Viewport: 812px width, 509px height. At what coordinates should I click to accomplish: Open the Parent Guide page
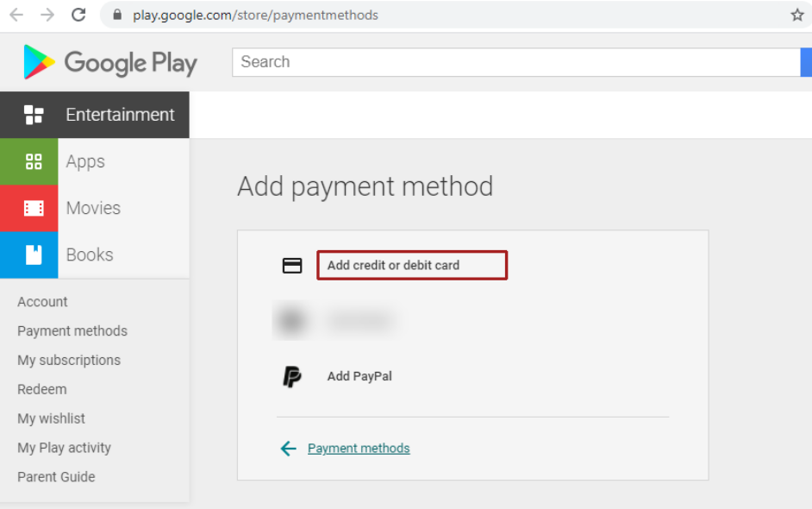56,476
